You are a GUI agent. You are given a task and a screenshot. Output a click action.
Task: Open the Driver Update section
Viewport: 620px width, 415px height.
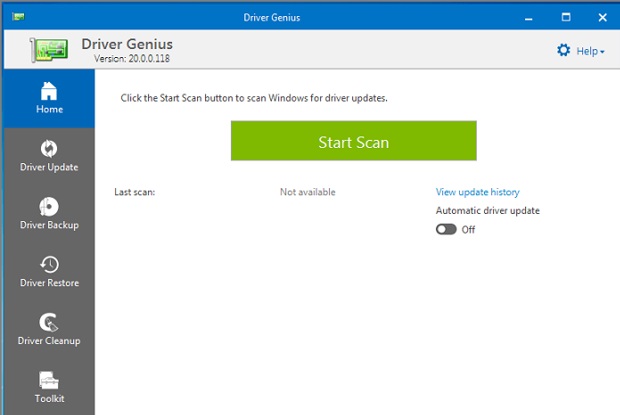click(x=49, y=156)
